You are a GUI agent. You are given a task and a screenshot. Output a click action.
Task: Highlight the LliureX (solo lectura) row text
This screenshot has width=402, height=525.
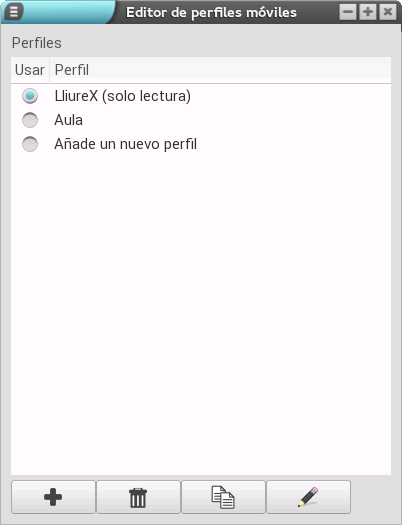click(x=123, y=96)
